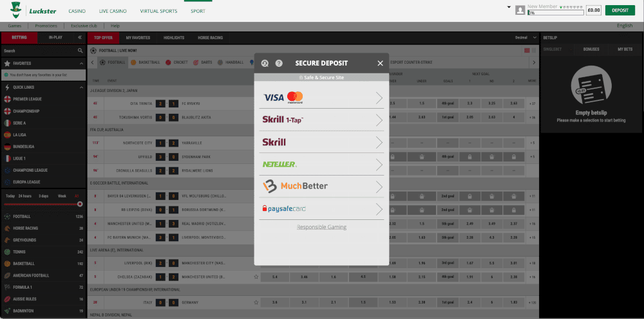Switch the odds grid layout view
The width and height of the screenshot is (644, 319).
[527, 50]
